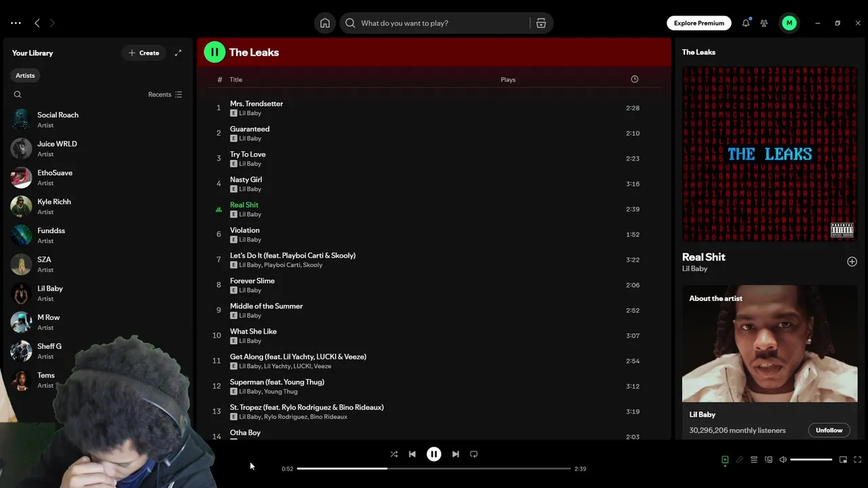
Task: Open the Browse icon in search bar
Action: click(541, 23)
